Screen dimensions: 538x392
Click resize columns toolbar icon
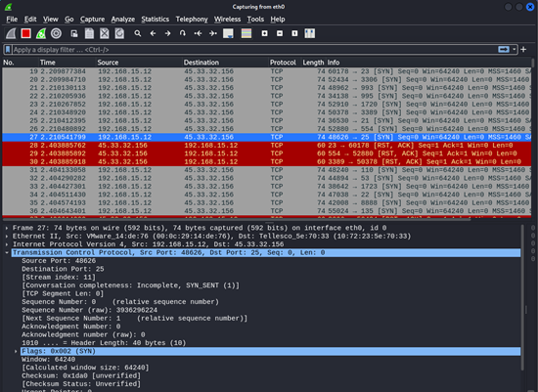(x=309, y=33)
